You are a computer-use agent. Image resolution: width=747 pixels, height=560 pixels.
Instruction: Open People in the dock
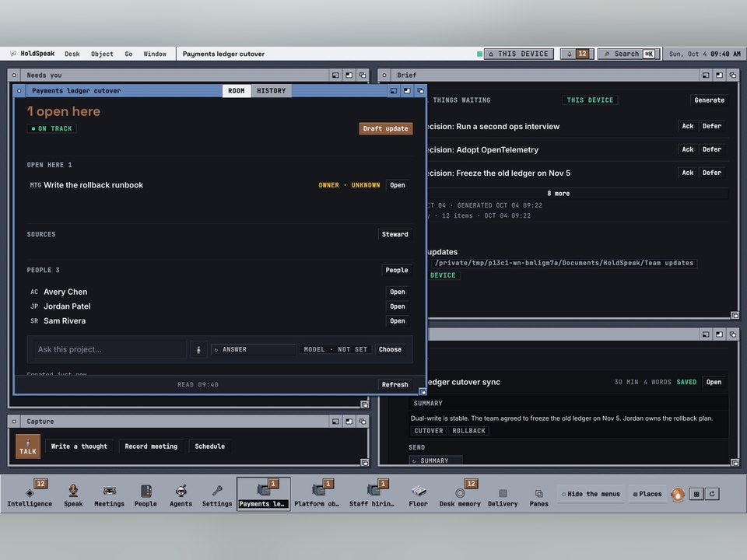click(146, 495)
